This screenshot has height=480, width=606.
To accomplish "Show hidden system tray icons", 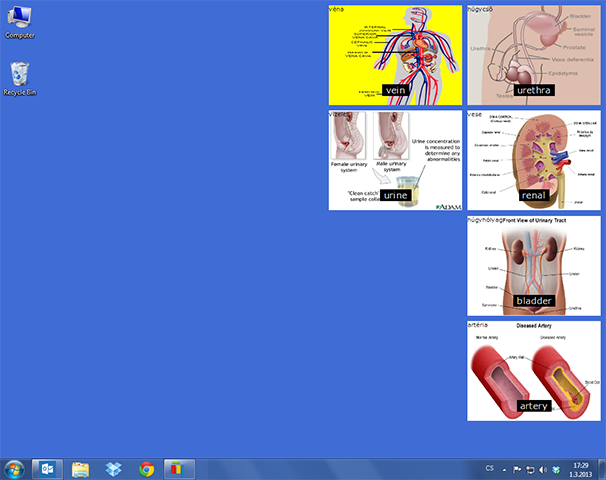I will 504,469.
